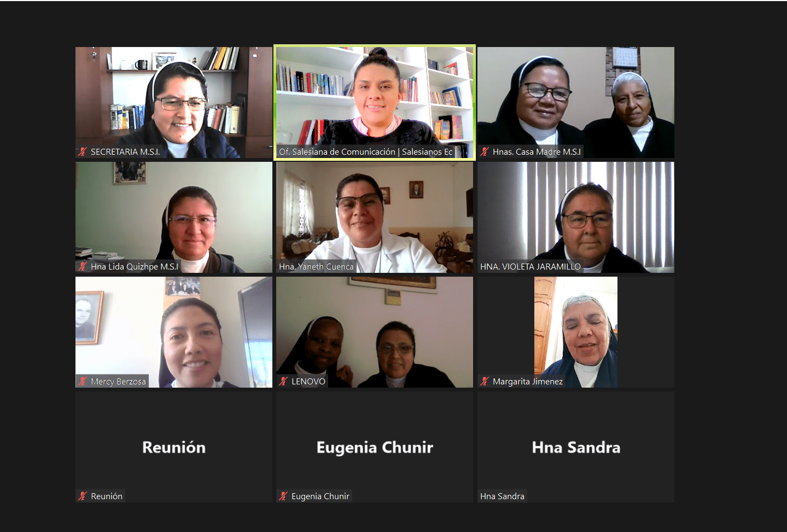Select the Mercy Berzosa video tile

[174, 332]
